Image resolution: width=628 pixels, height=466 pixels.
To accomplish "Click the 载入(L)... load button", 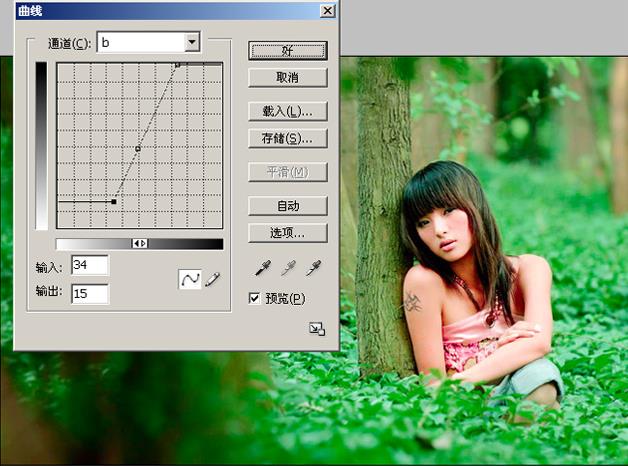I will (x=288, y=111).
